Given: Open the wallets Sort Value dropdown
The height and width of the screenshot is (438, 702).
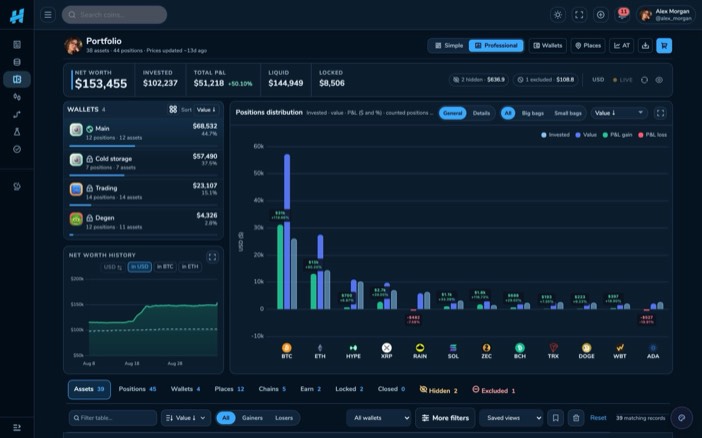Looking at the screenshot, I should (x=206, y=110).
